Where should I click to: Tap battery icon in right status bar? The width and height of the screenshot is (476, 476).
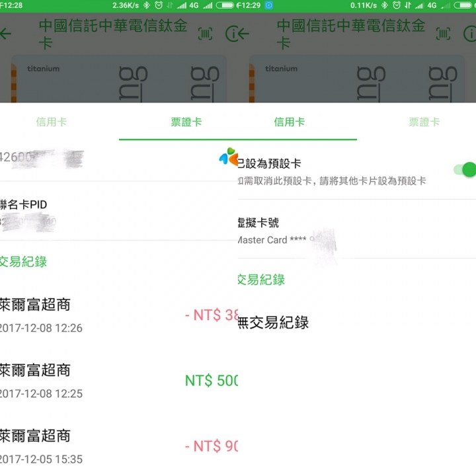(x=463, y=5)
